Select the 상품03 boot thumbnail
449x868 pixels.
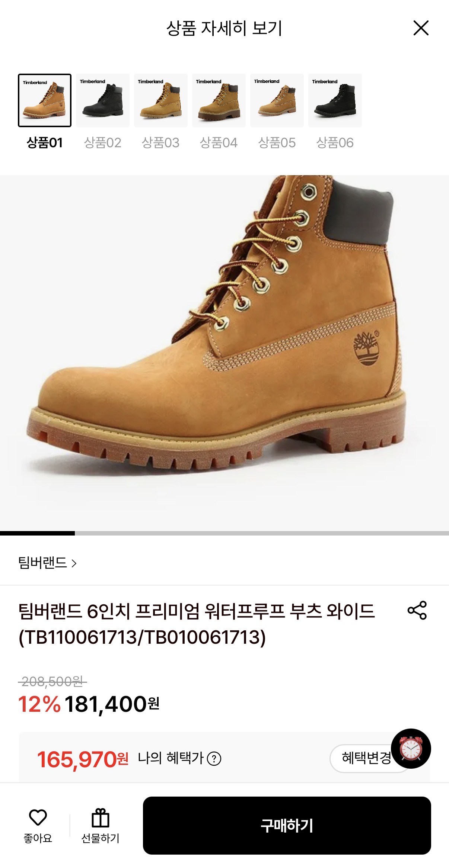coord(161,100)
